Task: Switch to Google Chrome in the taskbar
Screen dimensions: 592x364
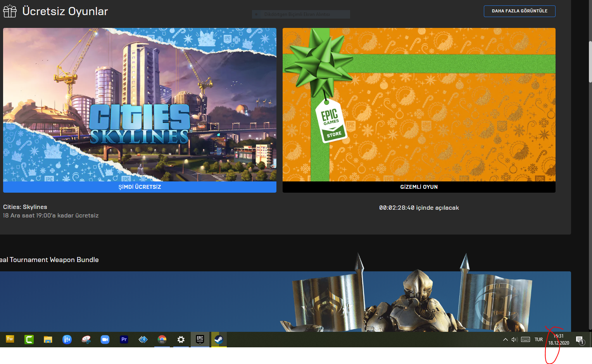Action: click(162, 340)
